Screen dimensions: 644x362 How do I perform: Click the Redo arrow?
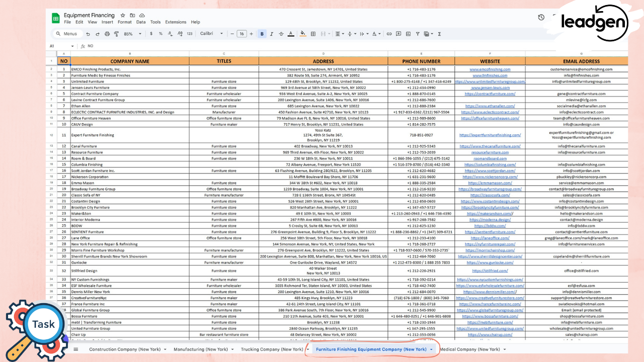tap(97, 34)
